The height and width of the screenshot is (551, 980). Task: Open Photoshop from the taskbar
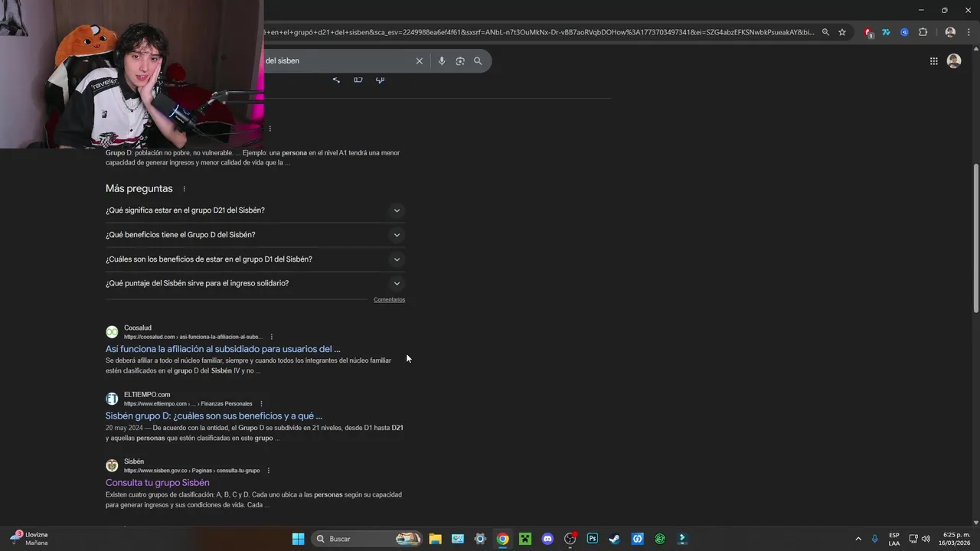(x=592, y=539)
